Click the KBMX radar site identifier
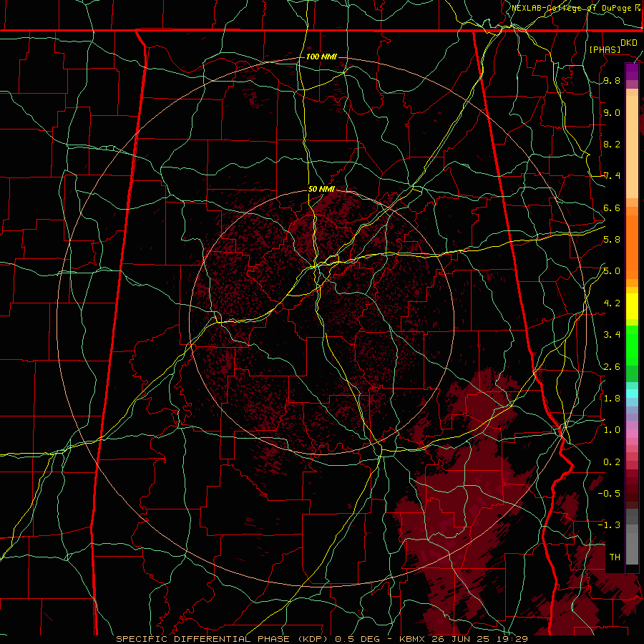Viewport: 644px width, 644px height. pyautogui.click(x=413, y=639)
